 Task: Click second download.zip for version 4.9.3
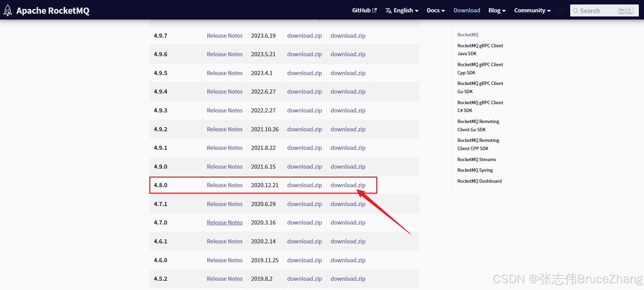(x=348, y=110)
